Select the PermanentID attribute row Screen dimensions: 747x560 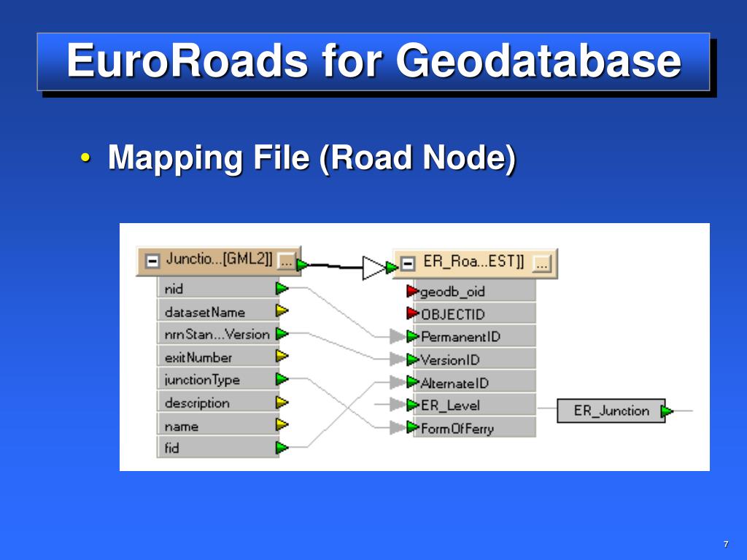tap(474, 337)
